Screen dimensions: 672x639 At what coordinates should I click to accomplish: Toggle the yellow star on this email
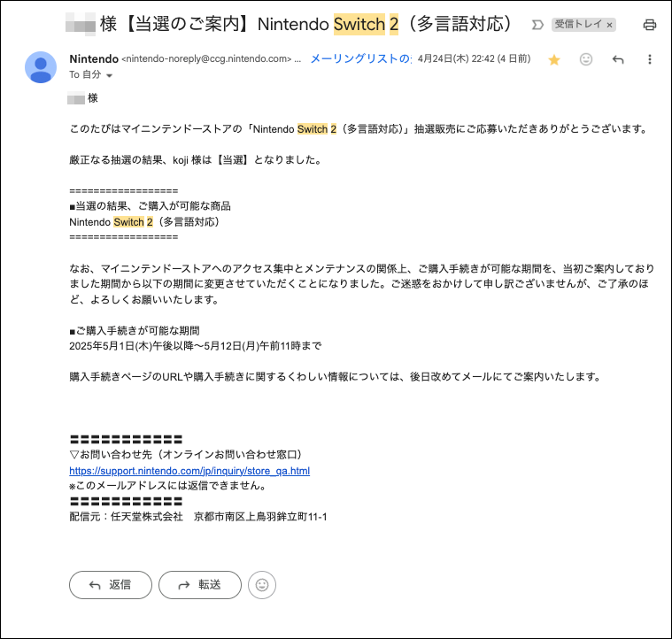(x=553, y=59)
